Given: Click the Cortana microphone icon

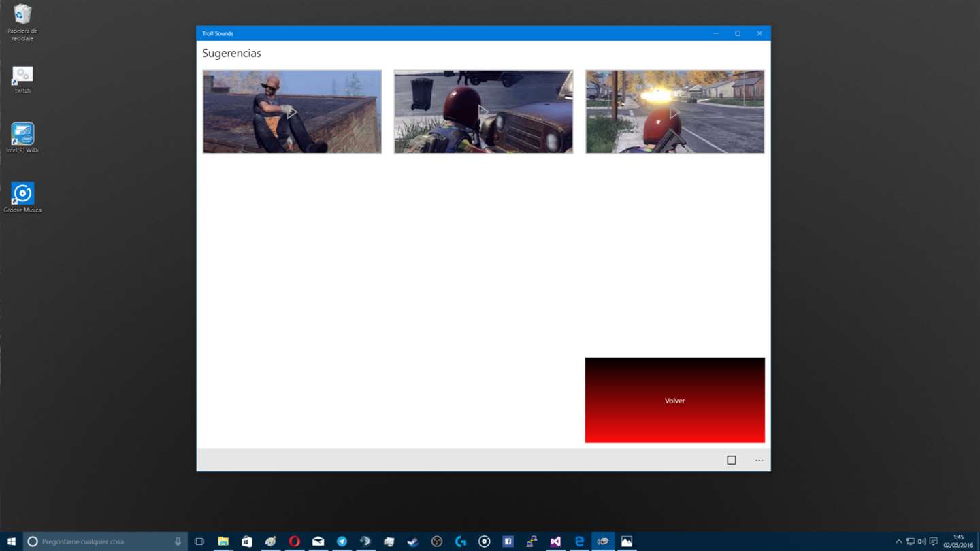Looking at the screenshot, I should tap(178, 541).
